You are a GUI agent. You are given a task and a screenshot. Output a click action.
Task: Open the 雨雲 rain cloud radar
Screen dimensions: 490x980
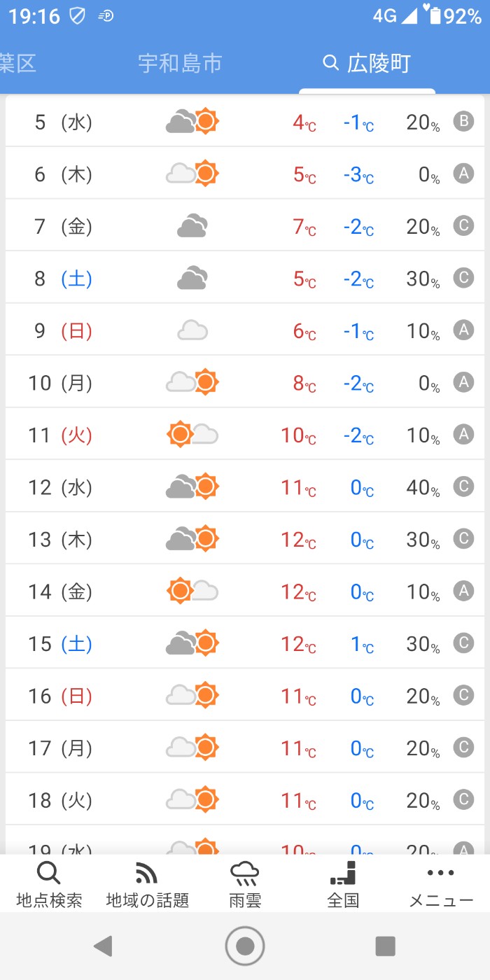point(245,874)
